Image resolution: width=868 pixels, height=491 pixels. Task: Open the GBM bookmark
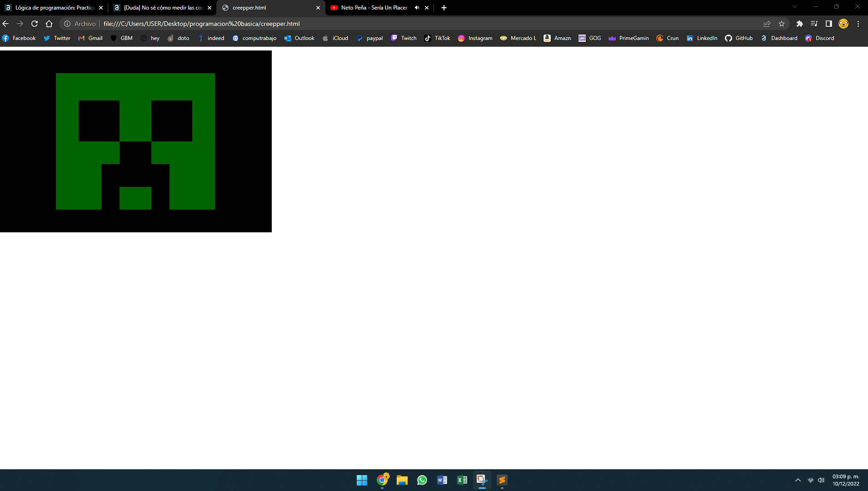pyautogui.click(x=121, y=38)
